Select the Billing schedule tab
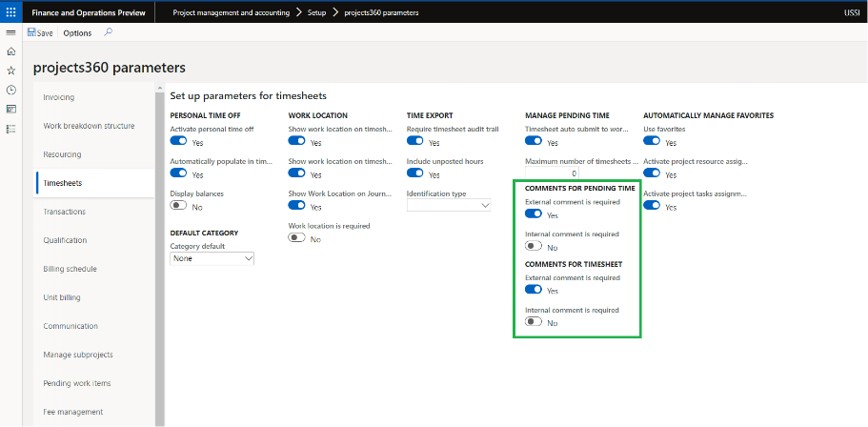868x427 pixels. coord(68,269)
